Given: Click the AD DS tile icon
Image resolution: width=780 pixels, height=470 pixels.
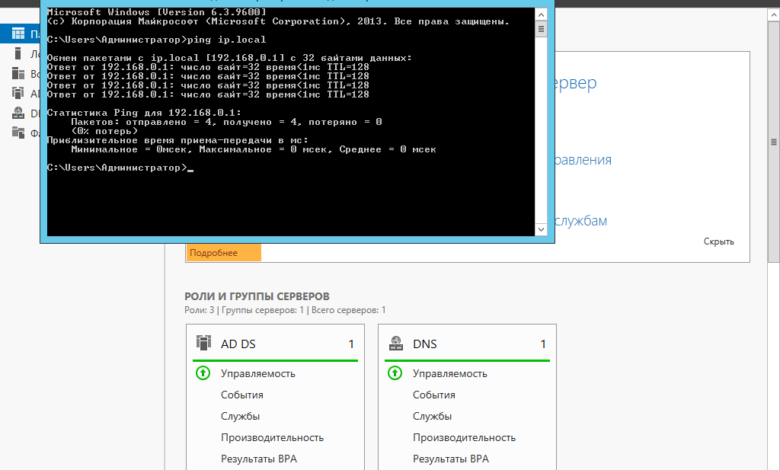Looking at the screenshot, I should (204, 343).
